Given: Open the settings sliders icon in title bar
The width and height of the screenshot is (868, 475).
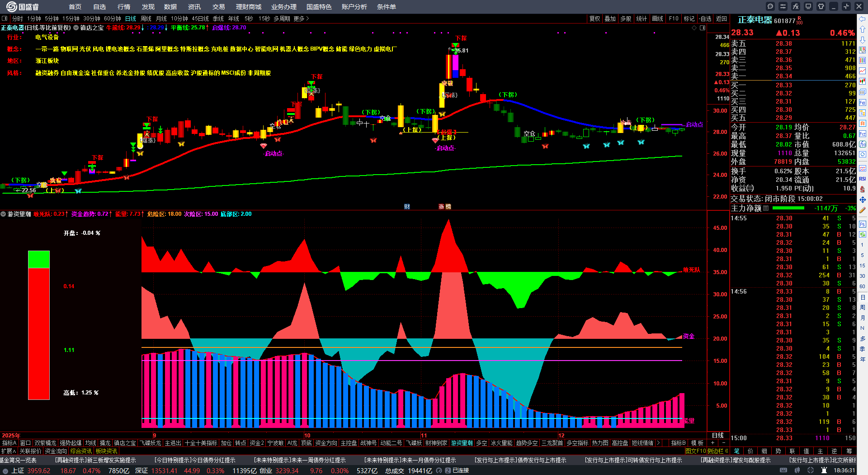Looking at the screenshot, I should click(x=783, y=6).
